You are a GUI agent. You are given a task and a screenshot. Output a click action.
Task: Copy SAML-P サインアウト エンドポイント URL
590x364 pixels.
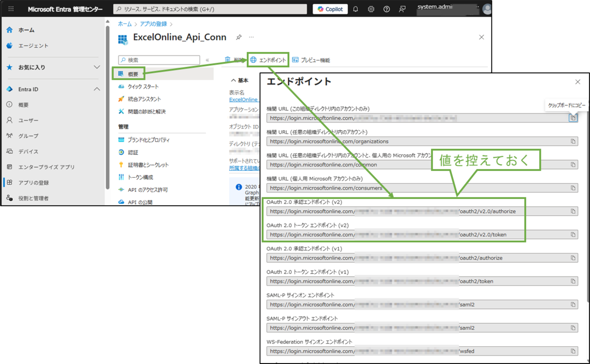click(573, 328)
